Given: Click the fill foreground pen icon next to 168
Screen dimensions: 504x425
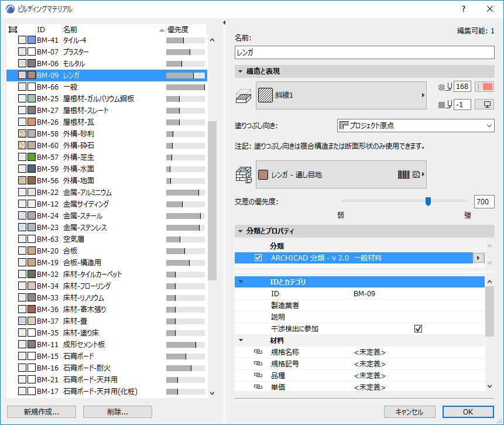Looking at the screenshot, I should pos(445,87).
